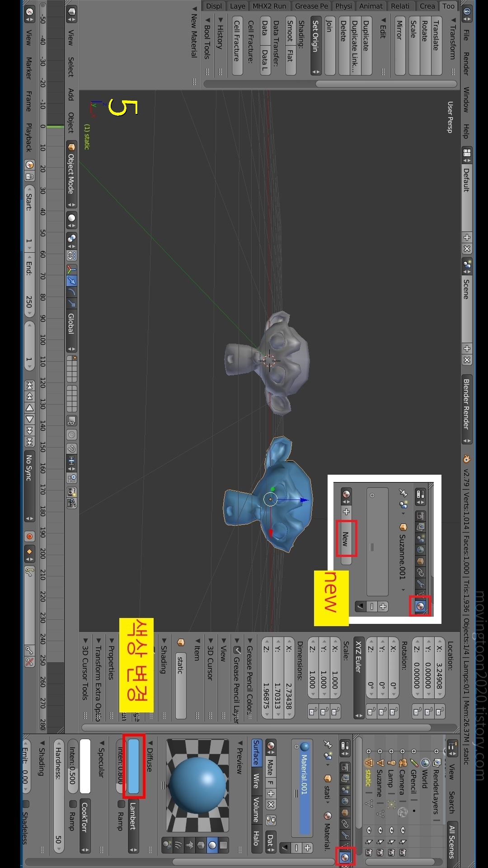Enable the Specular Ramp checkbox
This screenshot has height=868, width=488.
click(72, 804)
